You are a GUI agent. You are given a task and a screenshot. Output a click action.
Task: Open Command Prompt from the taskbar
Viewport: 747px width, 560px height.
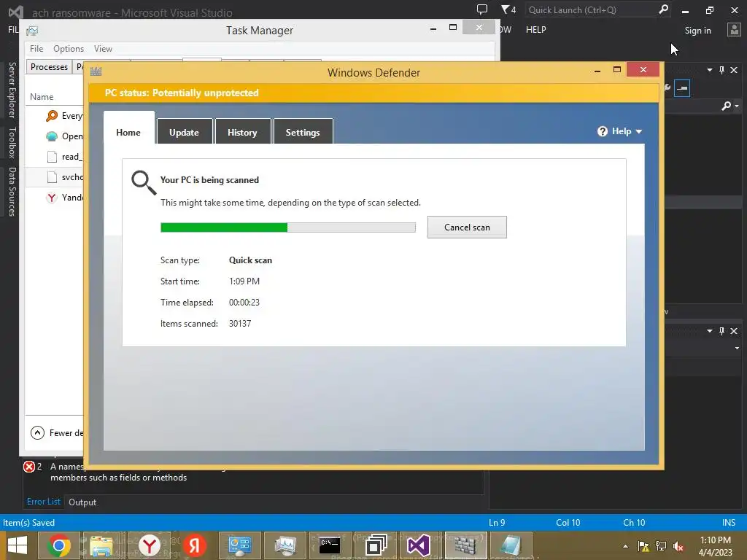[x=330, y=545]
